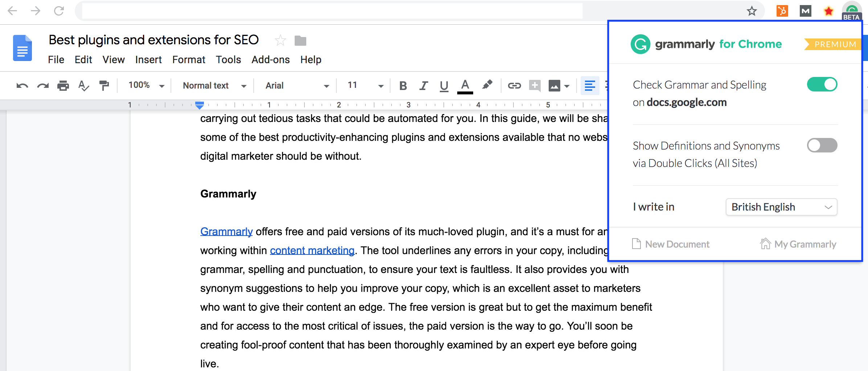Open the Help menu
Screen dimensions: 868x371
tap(311, 60)
